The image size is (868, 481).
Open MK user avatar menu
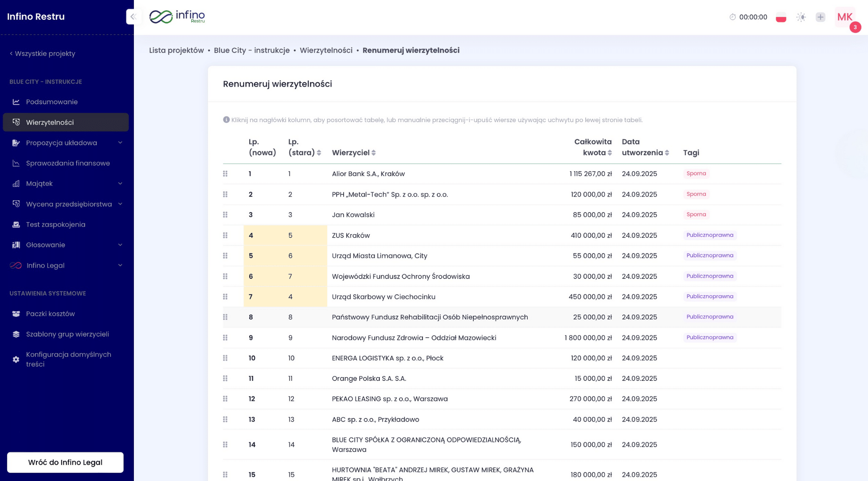pyautogui.click(x=845, y=17)
